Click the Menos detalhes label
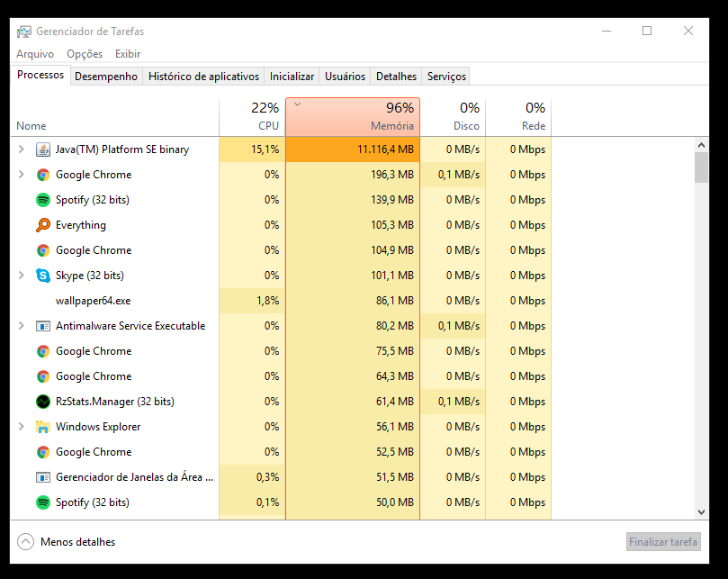This screenshot has width=728, height=579. tap(78, 542)
